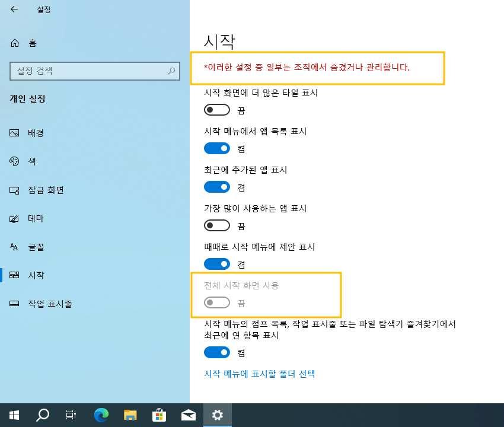Click the 시작 page title
Screen dimensions: 504x427
pos(219,42)
